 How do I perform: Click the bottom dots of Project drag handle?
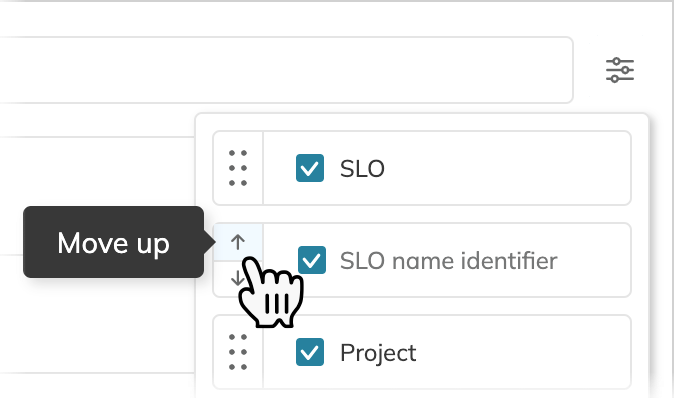coord(238,367)
